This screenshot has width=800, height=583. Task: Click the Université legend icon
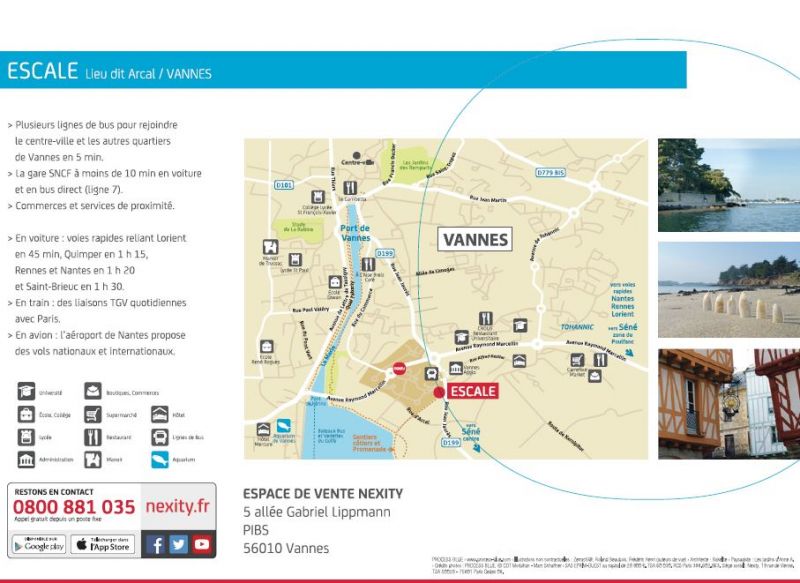[27, 392]
